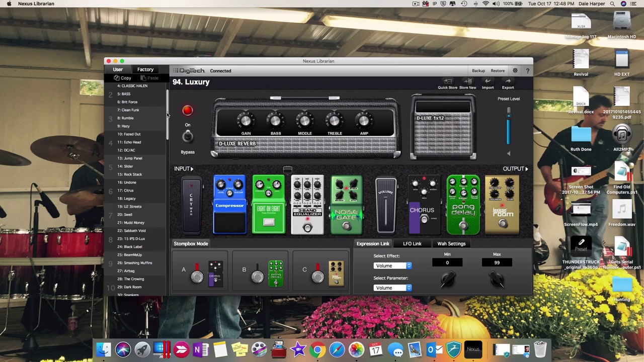This screenshot has height=362, width=644.
Task: Open the Wah Settings tab
Action: pos(451,244)
